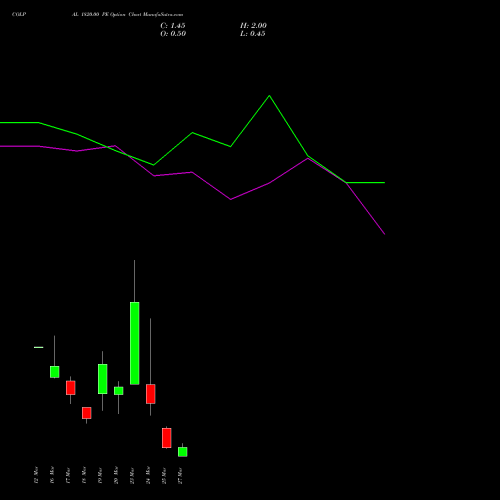Select the 19 Mar date label
Viewport: 500px width, 500px height.
[100, 475]
